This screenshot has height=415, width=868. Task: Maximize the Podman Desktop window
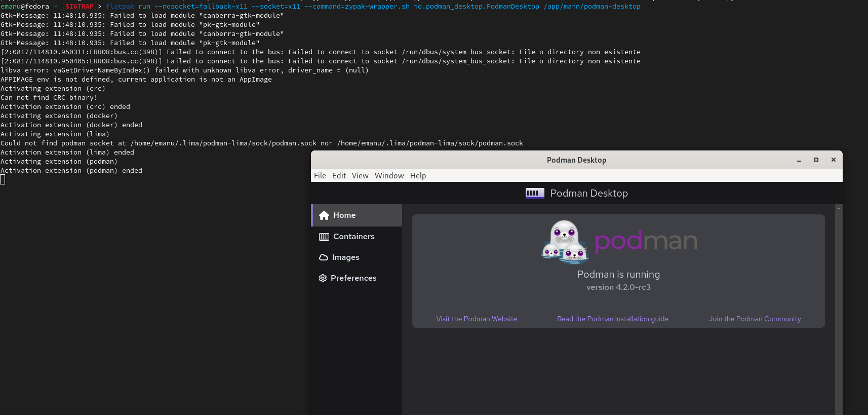[816, 160]
